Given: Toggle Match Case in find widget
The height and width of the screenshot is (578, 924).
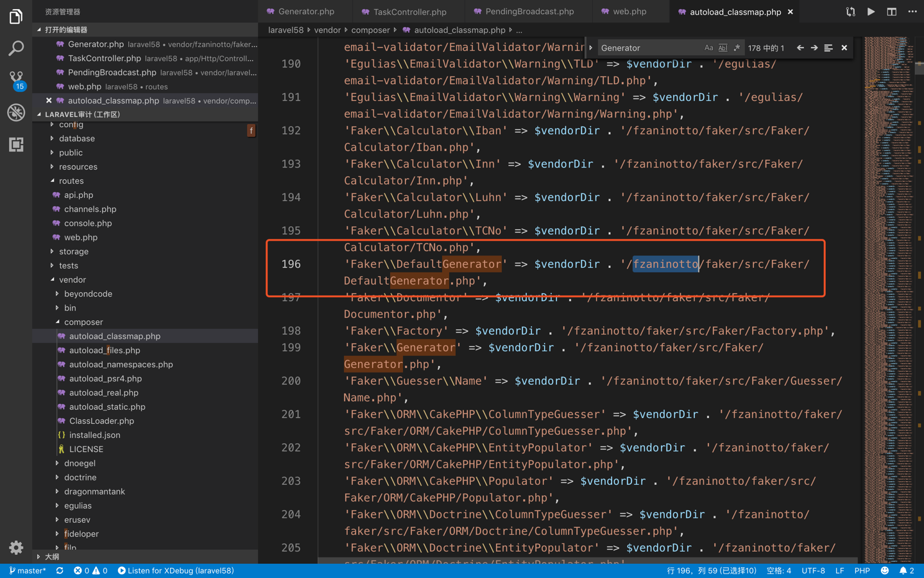Looking at the screenshot, I should click(708, 48).
